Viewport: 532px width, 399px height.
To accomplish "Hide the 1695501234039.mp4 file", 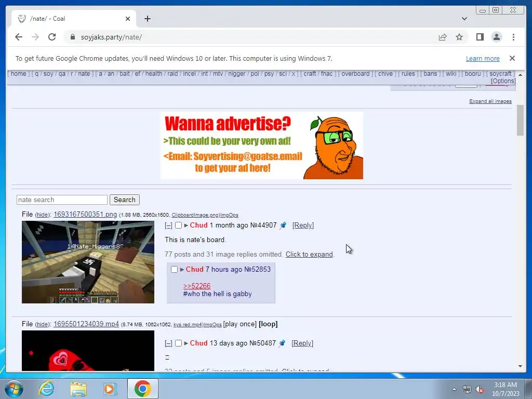I will [x=43, y=324].
